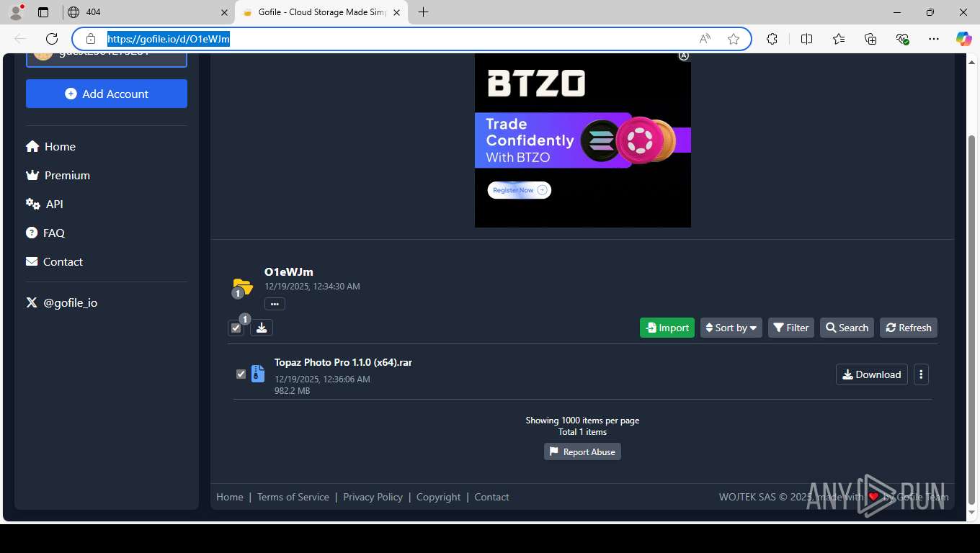Toggle Split screen icon
The image size is (980, 553).
tap(806, 39)
